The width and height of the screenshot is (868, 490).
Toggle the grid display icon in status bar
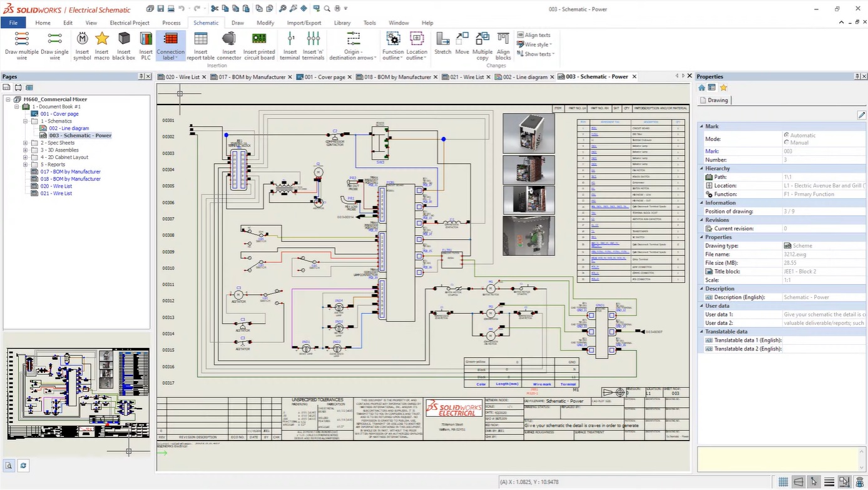[783, 482]
